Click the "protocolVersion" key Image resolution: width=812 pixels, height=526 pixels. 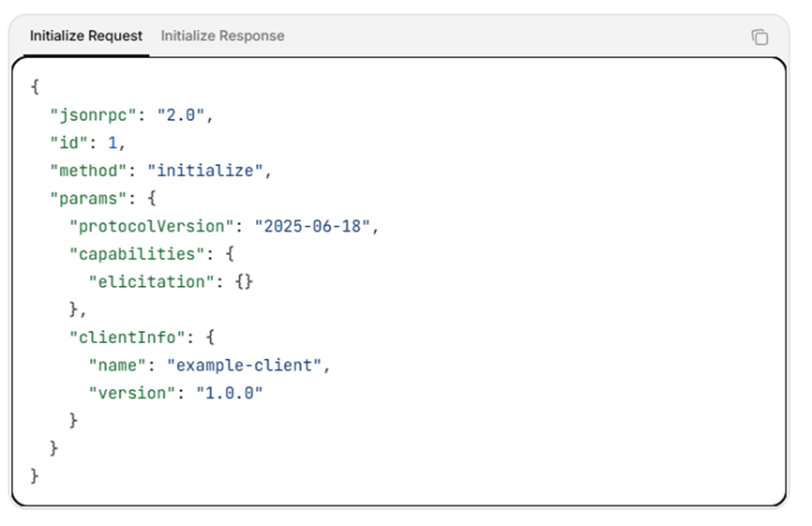(x=148, y=226)
